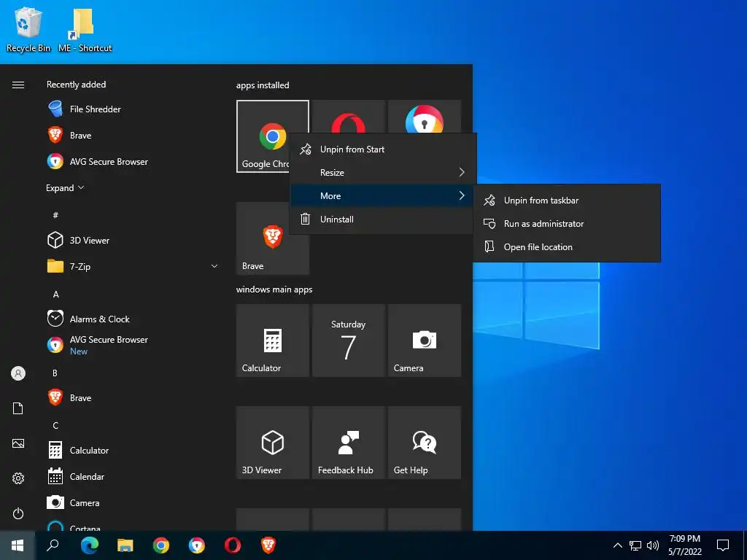
Task: Click the 'windows main apps' group header
Action: click(274, 289)
